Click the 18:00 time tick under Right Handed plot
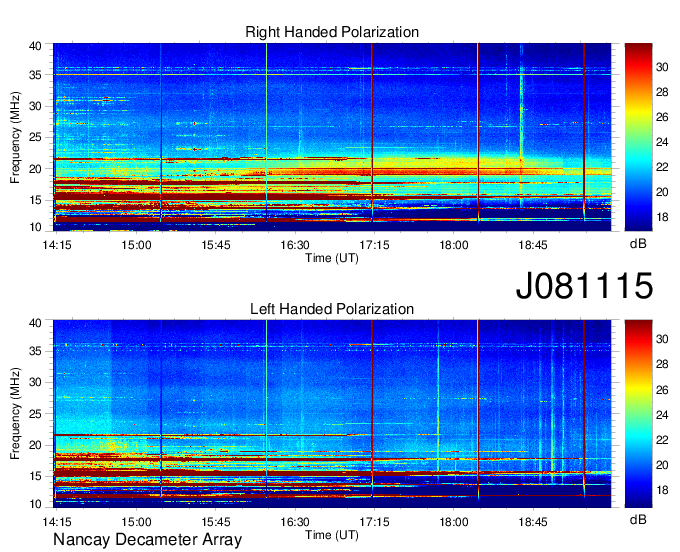This screenshot has height=552, width=680. pos(454,245)
